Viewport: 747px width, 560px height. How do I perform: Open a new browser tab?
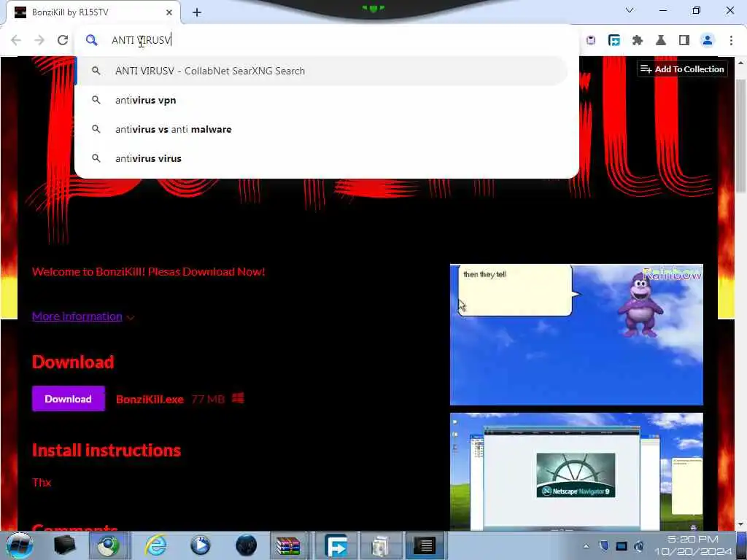pyautogui.click(x=197, y=12)
